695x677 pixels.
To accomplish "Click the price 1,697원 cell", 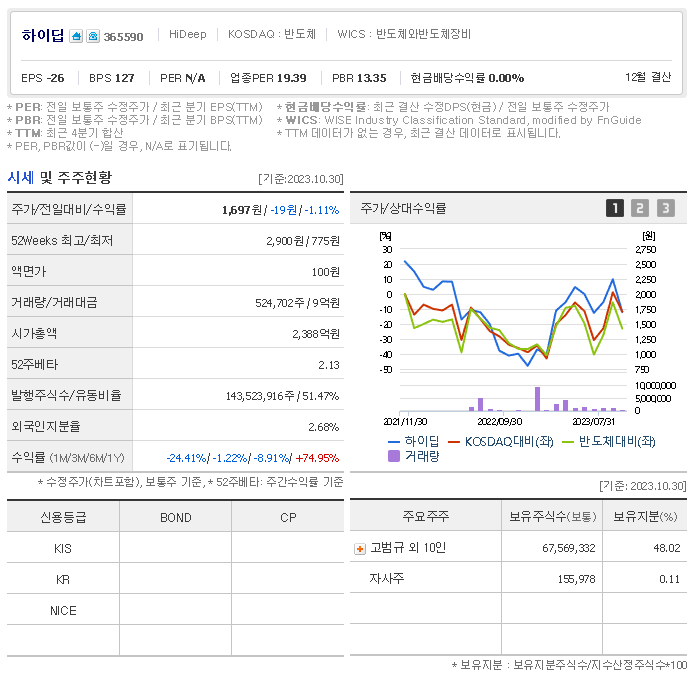I will (242, 210).
